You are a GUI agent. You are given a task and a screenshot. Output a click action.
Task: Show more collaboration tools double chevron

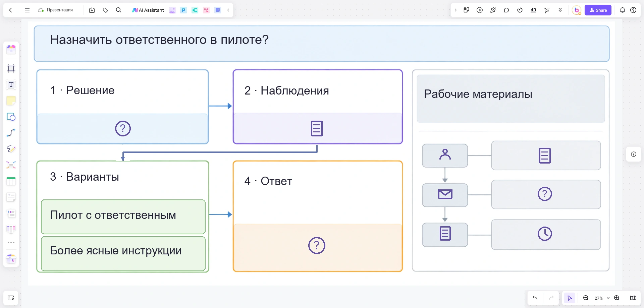[x=560, y=10]
